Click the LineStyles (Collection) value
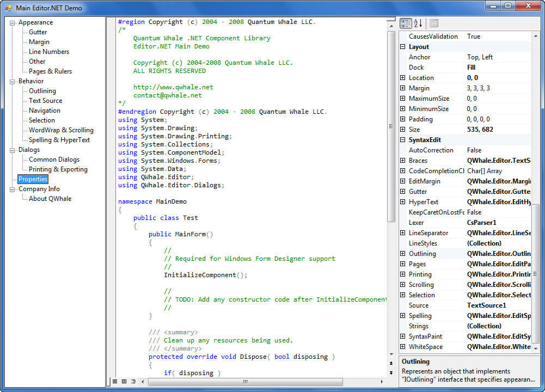This screenshot has height=392, width=545. 484,243
